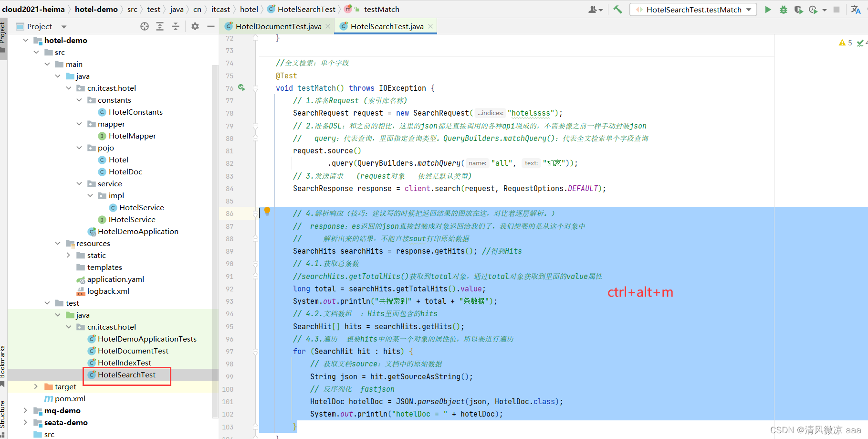868x439 pixels.
Task: Open the translate plugin icon
Action: (x=856, y=10)
